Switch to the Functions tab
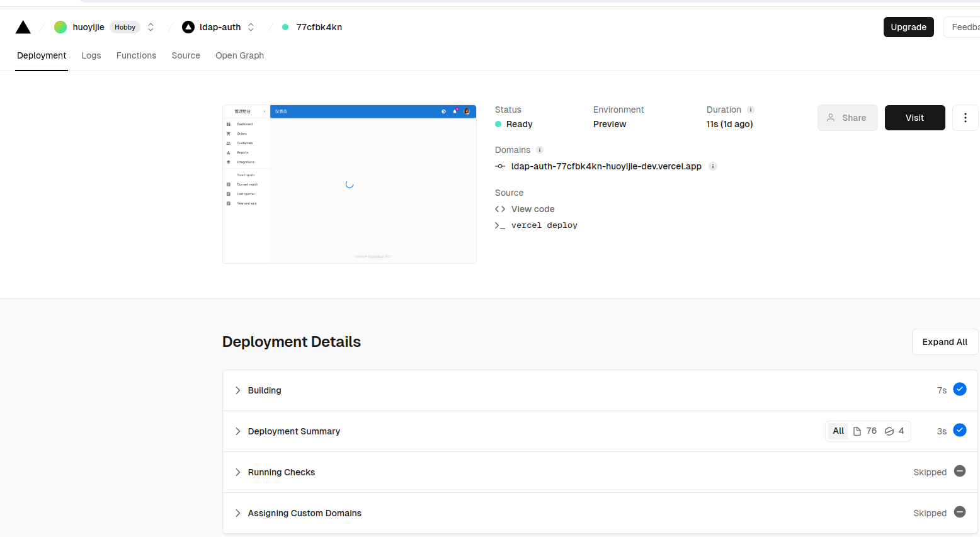Image resolution: width=980 pixels, height=537 pixels. [x=136, y=55]
